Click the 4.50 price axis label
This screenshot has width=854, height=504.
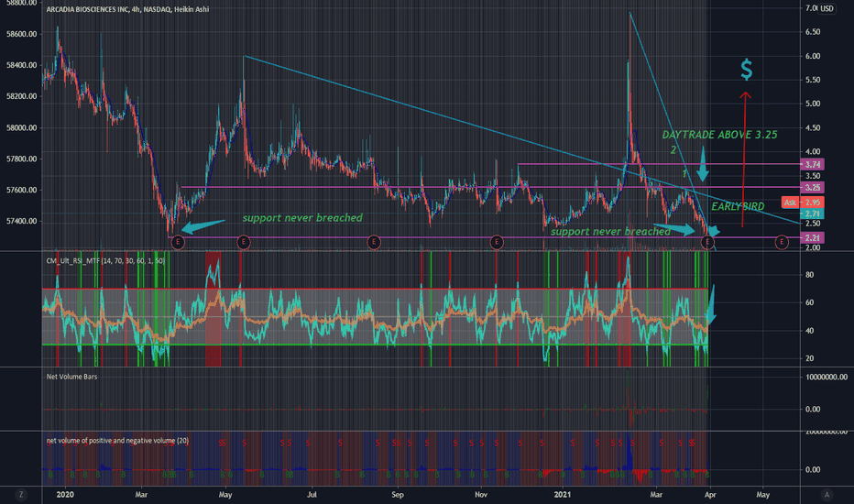point(813,128)
